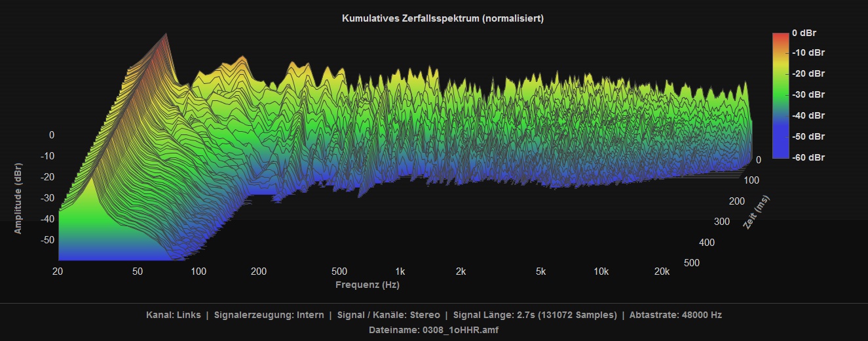Click the 20 Hz frequency axis tick
The width and height of the screenshot is (868, 341).
click(58, 271)
